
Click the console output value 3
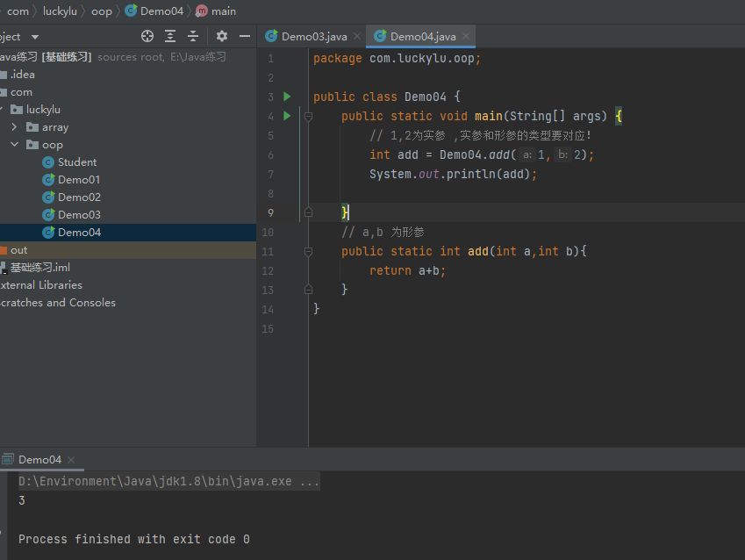pos(22,500)
